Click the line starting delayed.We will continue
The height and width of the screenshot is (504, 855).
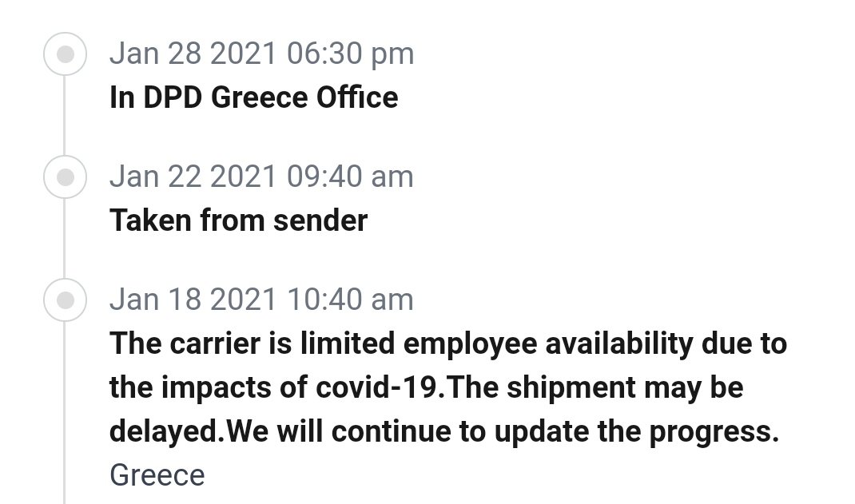point(444,431)
